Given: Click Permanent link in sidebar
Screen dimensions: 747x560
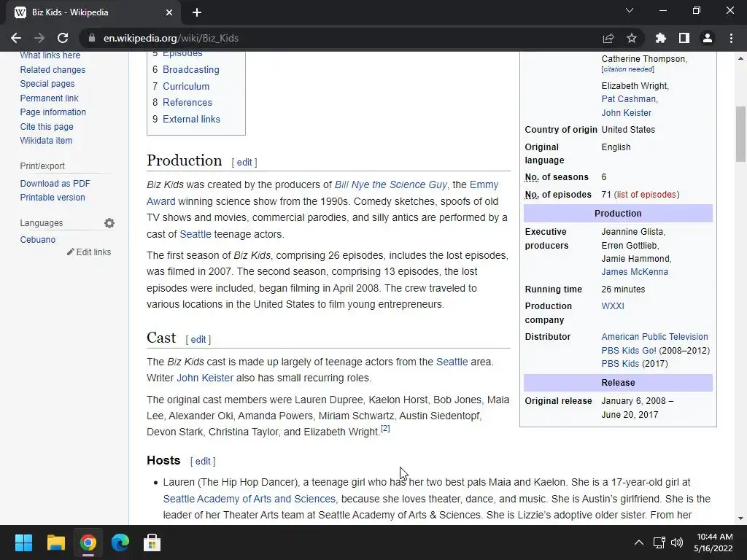Looking at the screenshot, I should 49,98.
